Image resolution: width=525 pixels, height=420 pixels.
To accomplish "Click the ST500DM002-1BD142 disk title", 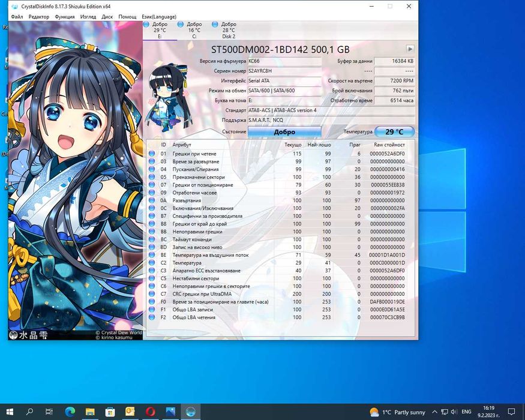I will pos(280,50).
